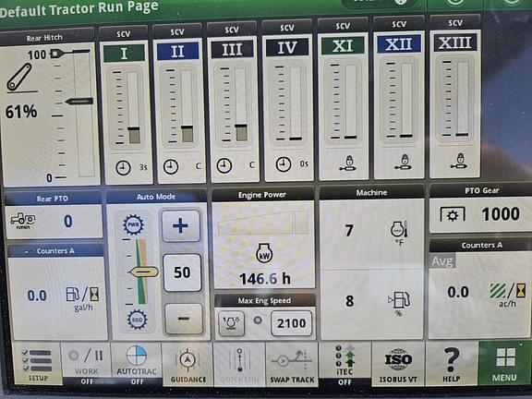Open SCV I tab header
This screenshot has width=532, height=399.
point(124,54)
